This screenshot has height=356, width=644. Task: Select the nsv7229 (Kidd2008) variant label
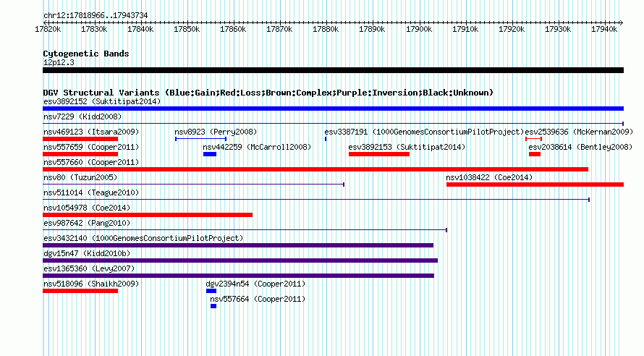point(82,116)
